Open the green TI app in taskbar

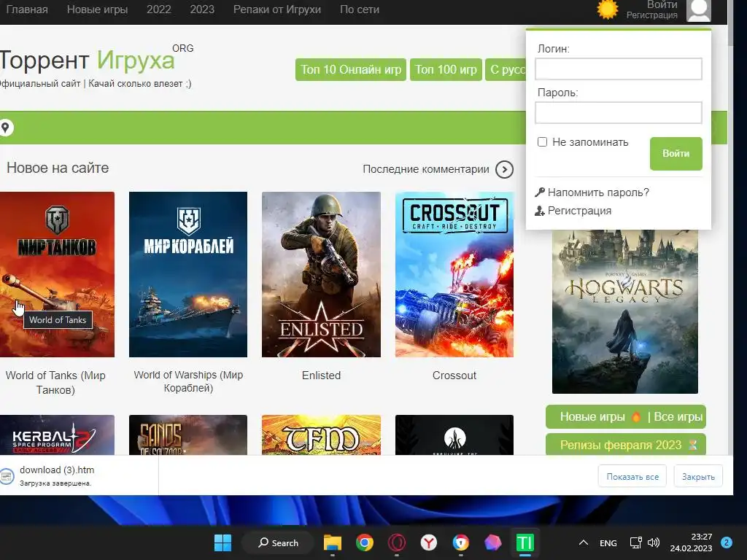click(525, 542)
